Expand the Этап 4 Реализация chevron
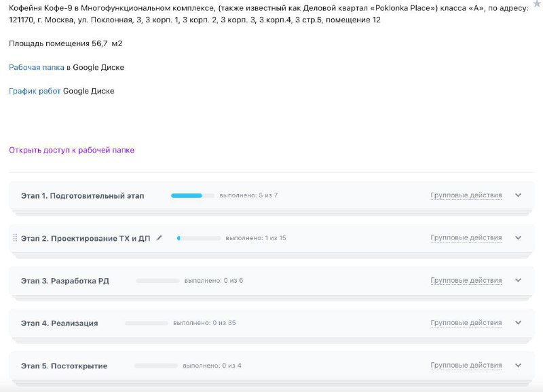Image resolution: width=543 pixels, height=392 pixels. [518, 323]
